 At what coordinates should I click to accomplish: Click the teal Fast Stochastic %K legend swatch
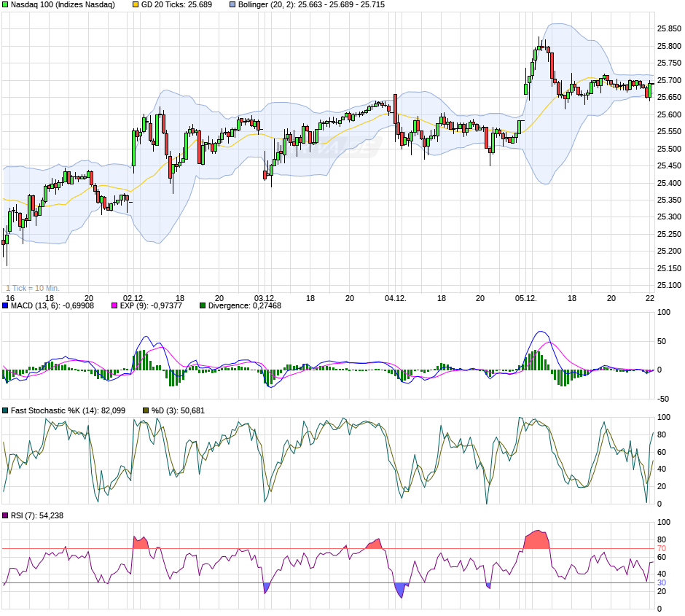(x=5, y=410)
